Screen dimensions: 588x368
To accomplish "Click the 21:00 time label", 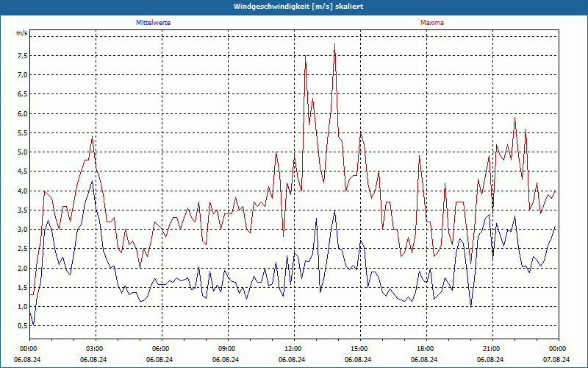I will (492, 349).
